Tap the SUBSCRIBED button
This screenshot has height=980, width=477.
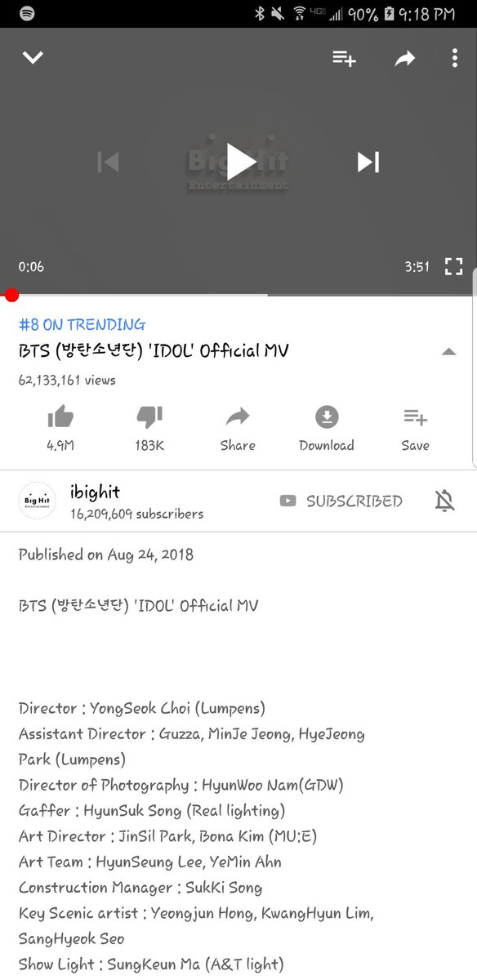[x=341, y=501]
